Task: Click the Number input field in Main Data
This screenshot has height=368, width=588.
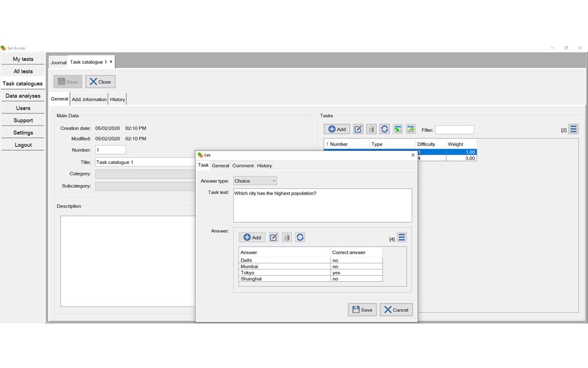Action: (111, 150)
